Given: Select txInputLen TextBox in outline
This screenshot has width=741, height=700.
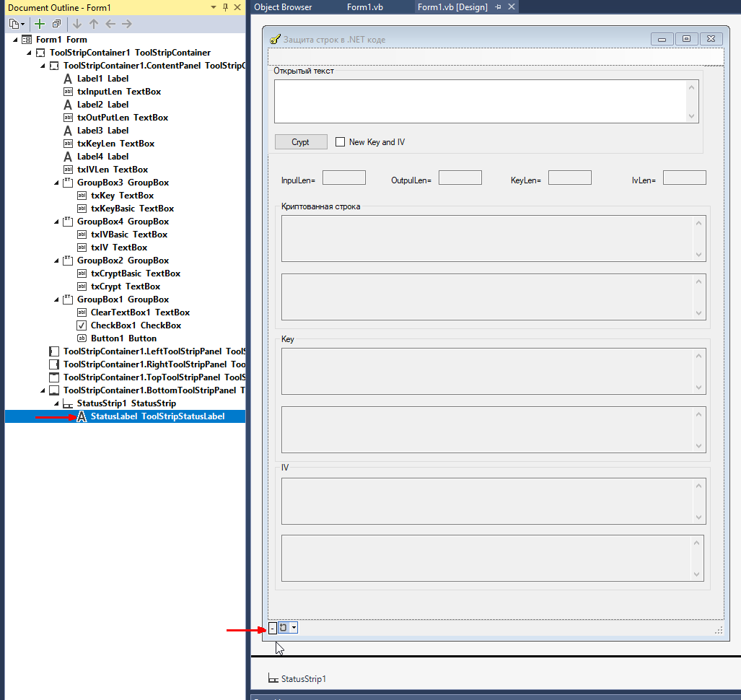Looking at the screenshot, I should [118, 92].
